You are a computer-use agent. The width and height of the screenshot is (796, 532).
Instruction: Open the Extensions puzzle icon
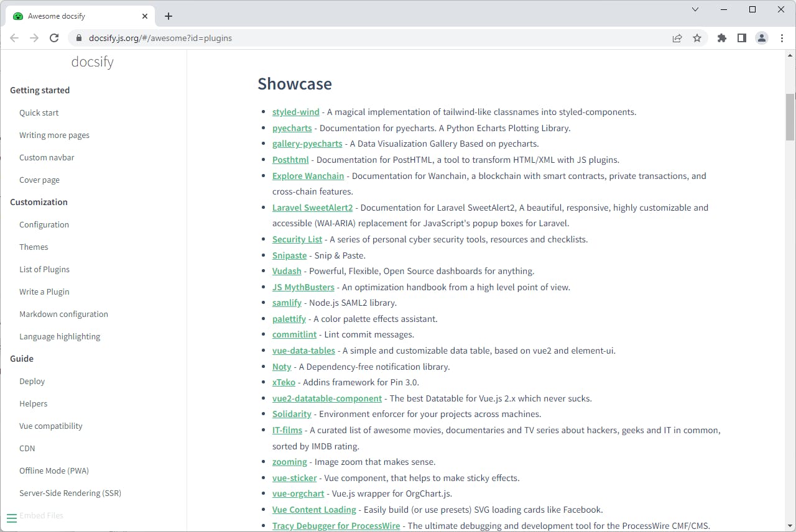click(x=722, y=38)
